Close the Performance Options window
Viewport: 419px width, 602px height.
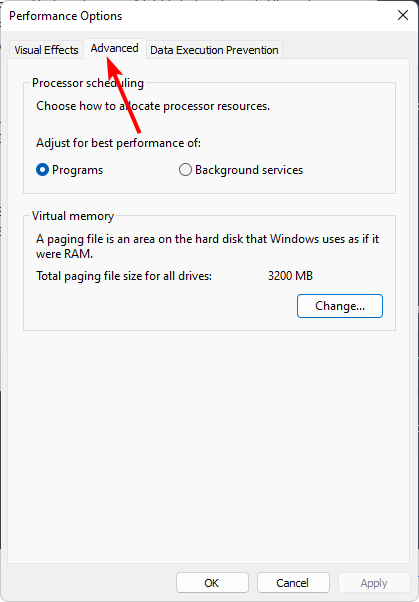pos(403,15)
